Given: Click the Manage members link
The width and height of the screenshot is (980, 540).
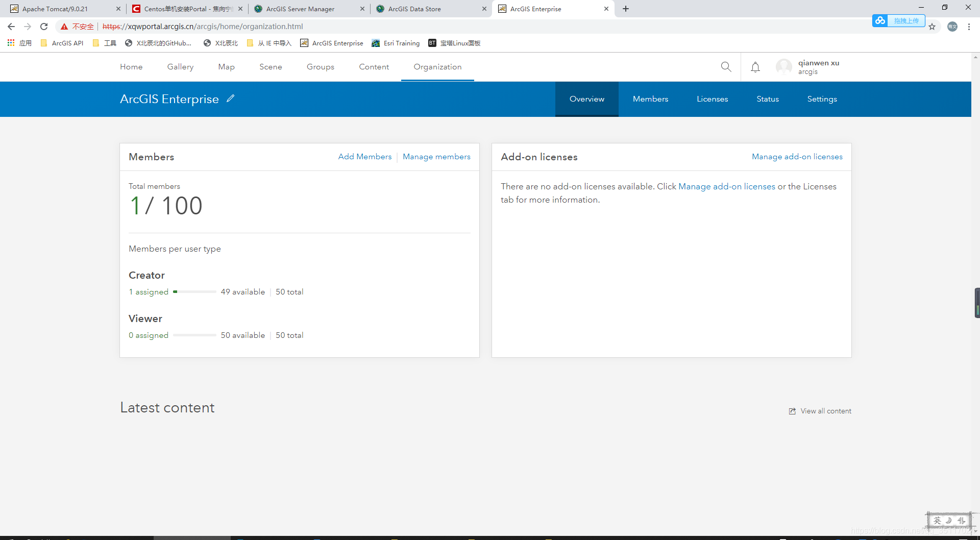Looking at the screenshot, I should 436,157.
